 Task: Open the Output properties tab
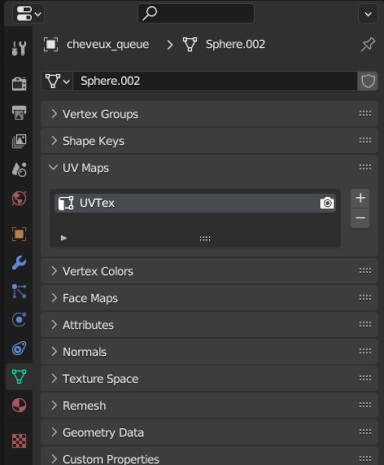[x=19, y=113]
